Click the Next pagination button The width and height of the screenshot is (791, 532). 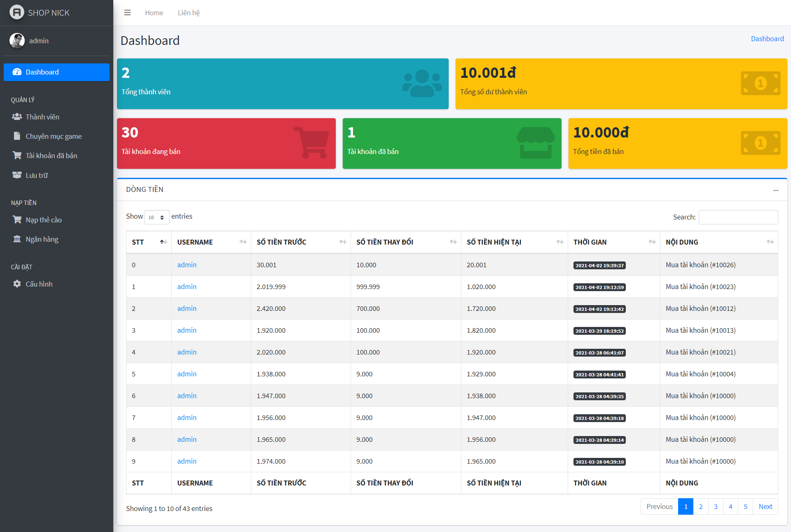(x=765, y=506)
